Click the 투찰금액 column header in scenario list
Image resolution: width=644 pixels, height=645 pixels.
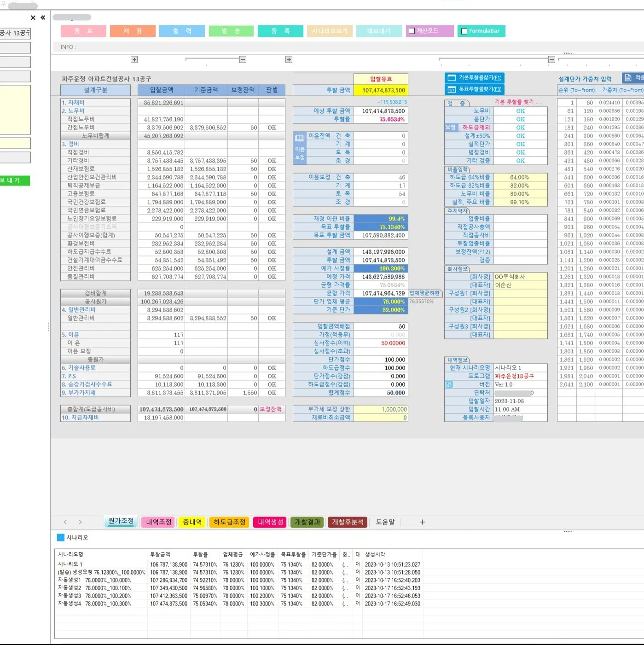pos(168,554)
